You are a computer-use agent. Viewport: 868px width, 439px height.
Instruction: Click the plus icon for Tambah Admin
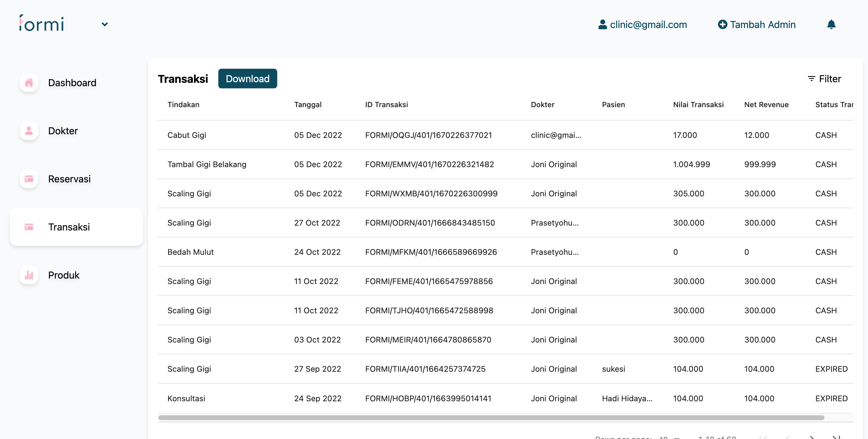[x=722, y=24]
